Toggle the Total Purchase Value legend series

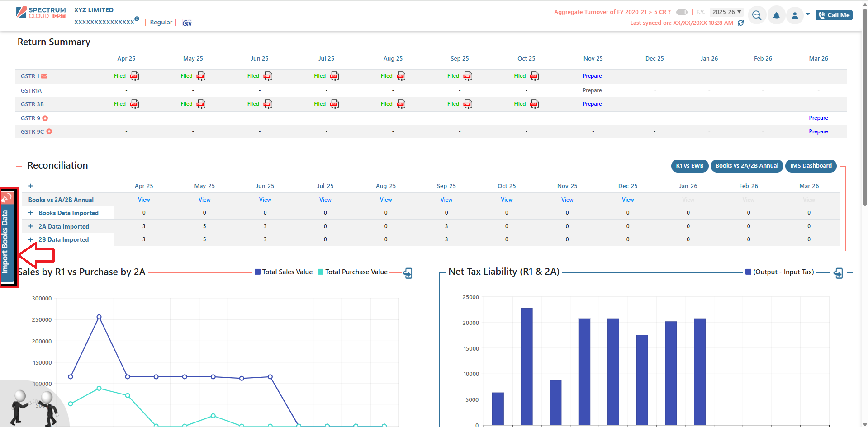tap(352, 272)
